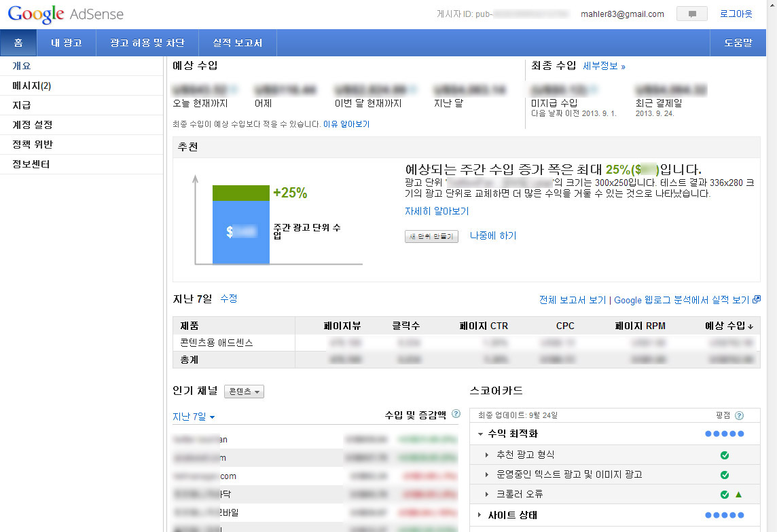Open the 실적 보고서 tab
This screenshot has width=777, height=532.
point(237,43)
